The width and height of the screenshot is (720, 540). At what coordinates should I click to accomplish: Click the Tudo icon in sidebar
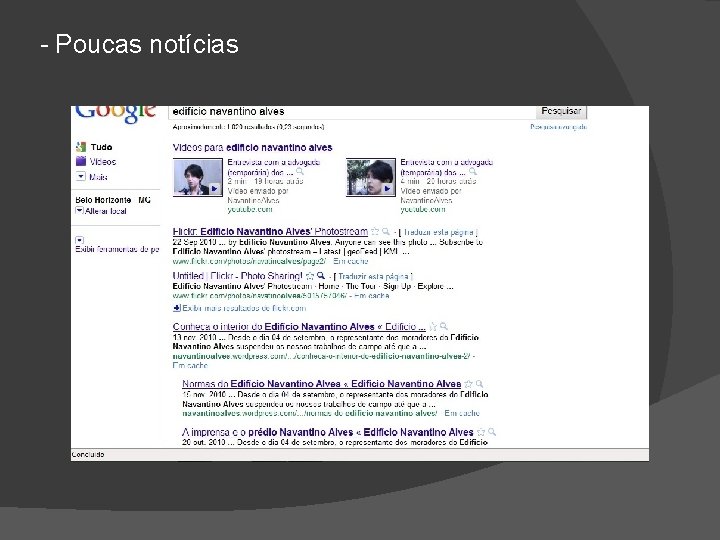pyautogui.click(x=81, y=147)
